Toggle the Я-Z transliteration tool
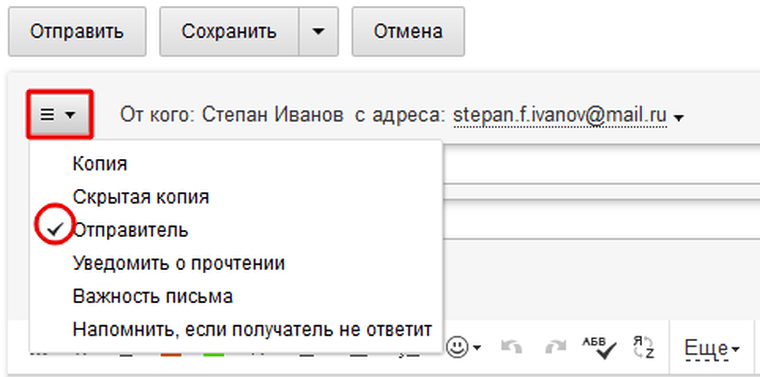760x377 pixels. point(644,347)
